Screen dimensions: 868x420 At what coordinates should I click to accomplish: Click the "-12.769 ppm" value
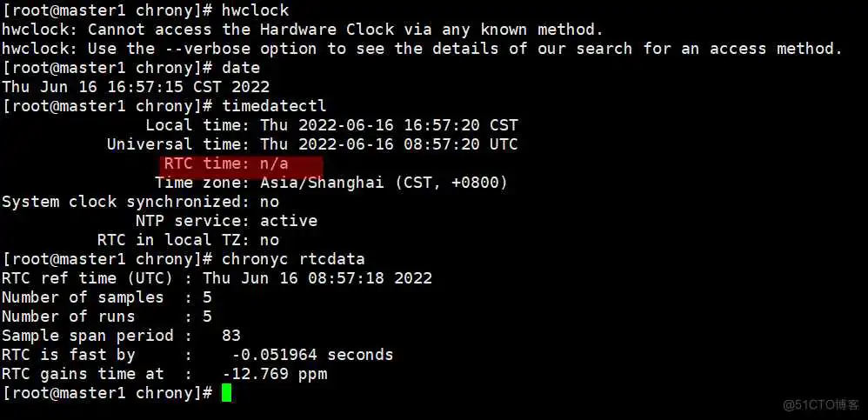click(x=275, y=374)
